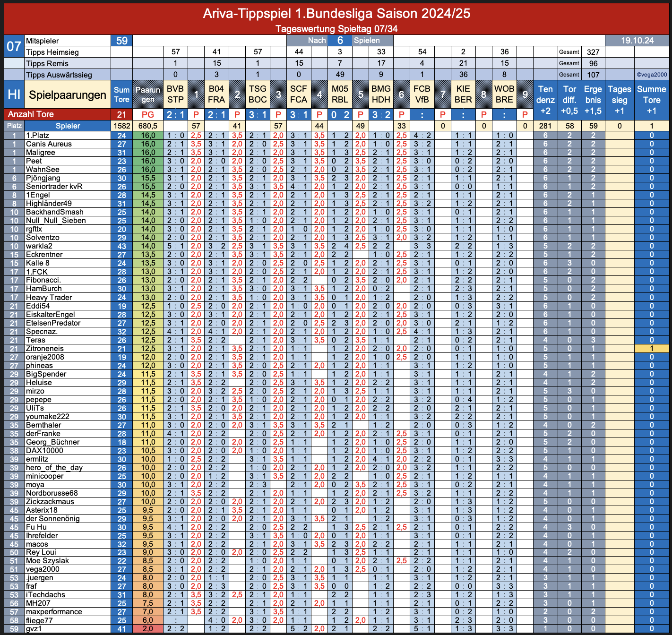This screenshot has width=672, height=635.
Task: Click the 'BMG HDH' match header
Action: click(381, 94)
